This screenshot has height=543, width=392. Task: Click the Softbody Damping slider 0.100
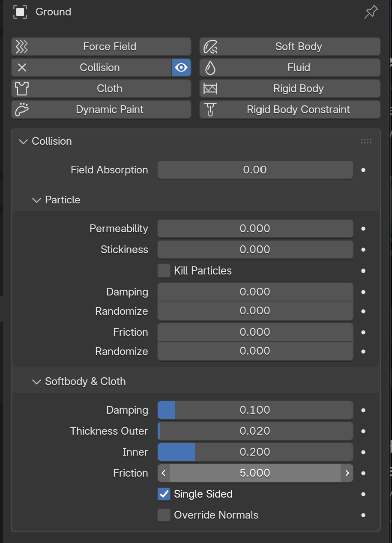click(x=255, y=410)
